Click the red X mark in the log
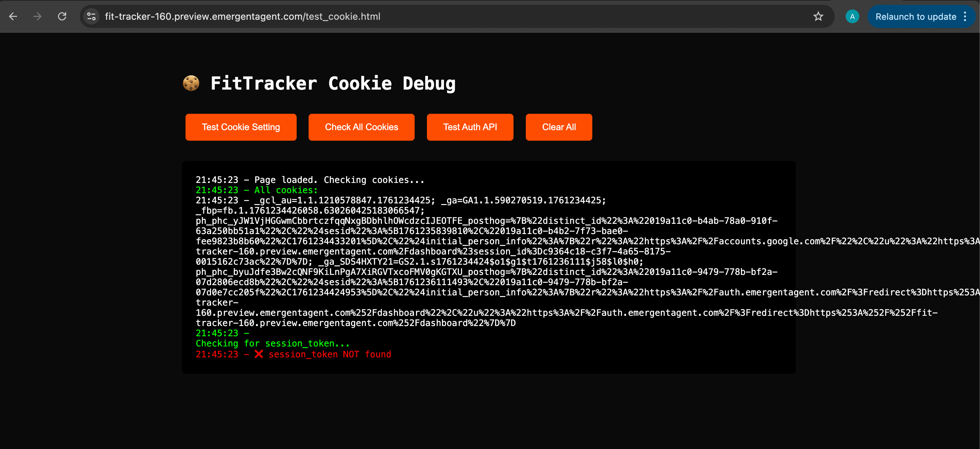This screenshot has width=980, height=449. 259,354
